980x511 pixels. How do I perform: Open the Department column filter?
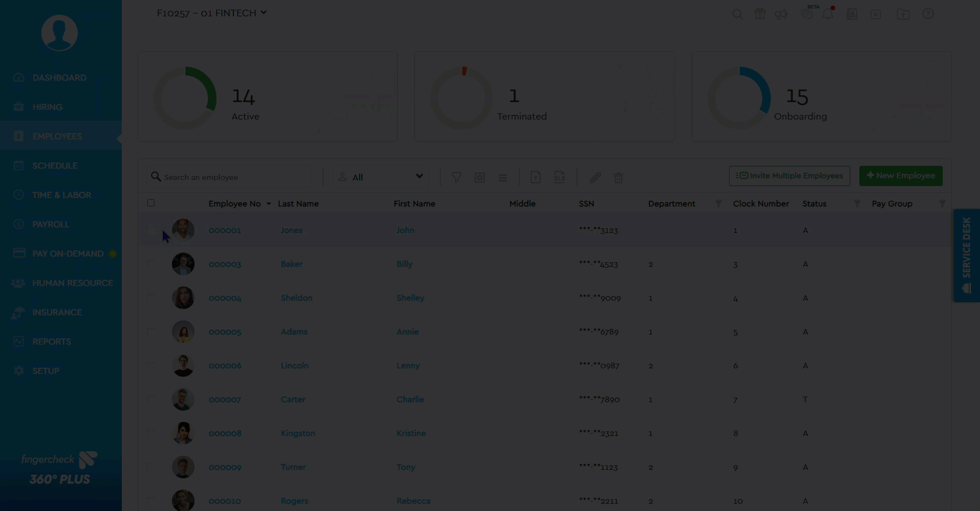pos(718,204)
